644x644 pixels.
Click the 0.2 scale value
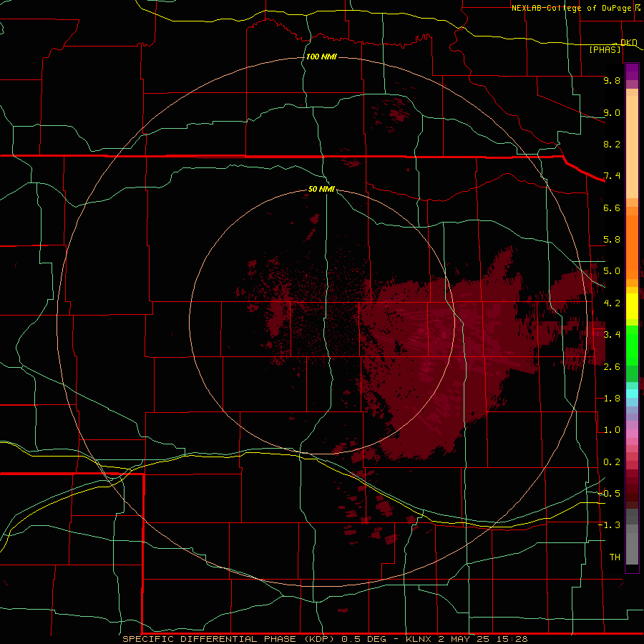pyautogui.click(x=612, y=462)
